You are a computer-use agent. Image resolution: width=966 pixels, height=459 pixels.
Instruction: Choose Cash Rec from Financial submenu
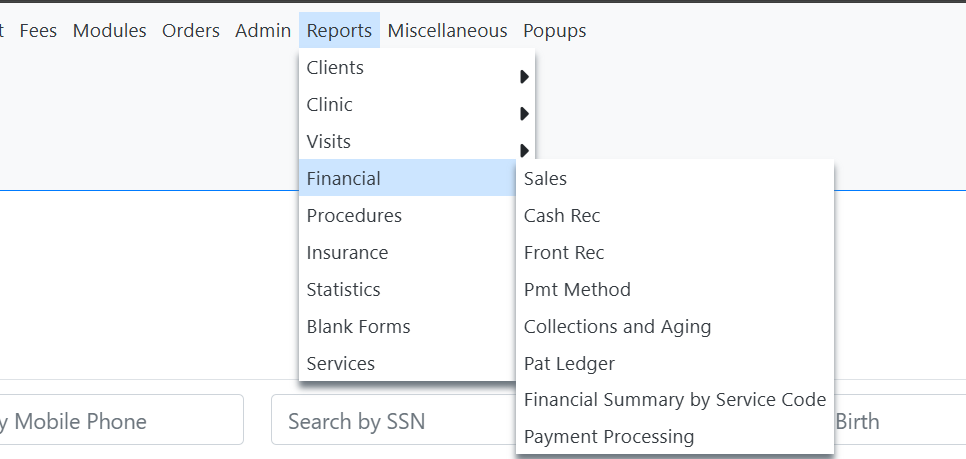click(x=562, y=216)
